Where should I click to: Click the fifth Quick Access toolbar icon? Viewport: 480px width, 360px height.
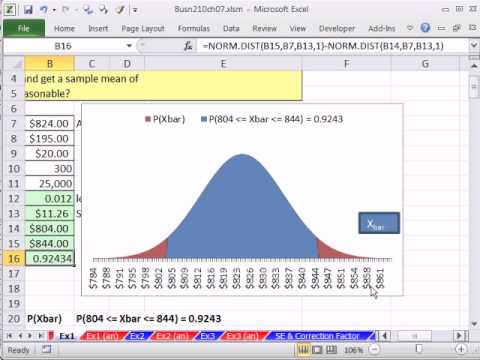tap(103, 9)
